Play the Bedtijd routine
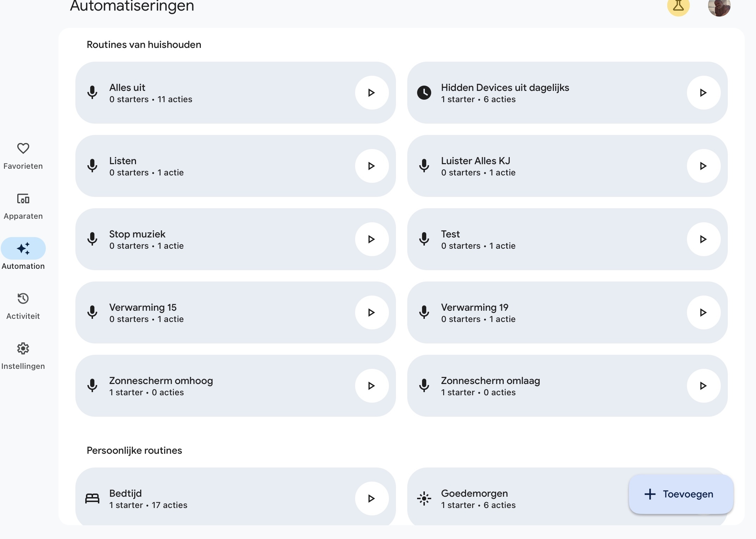 coord(372,498)
